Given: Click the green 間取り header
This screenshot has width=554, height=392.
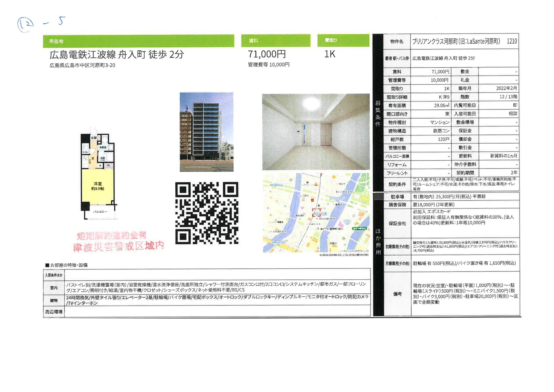Looking at the screenshot, I should point(343,40).
